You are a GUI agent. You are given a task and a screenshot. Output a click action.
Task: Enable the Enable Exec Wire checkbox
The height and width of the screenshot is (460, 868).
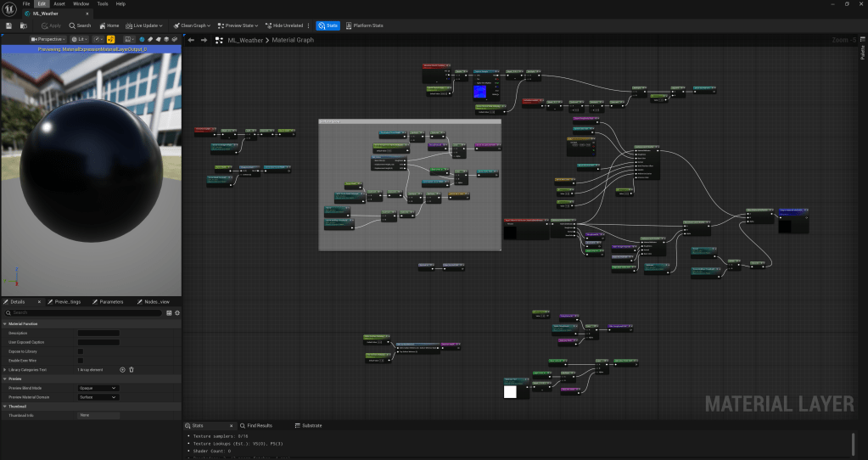[81, 361]
